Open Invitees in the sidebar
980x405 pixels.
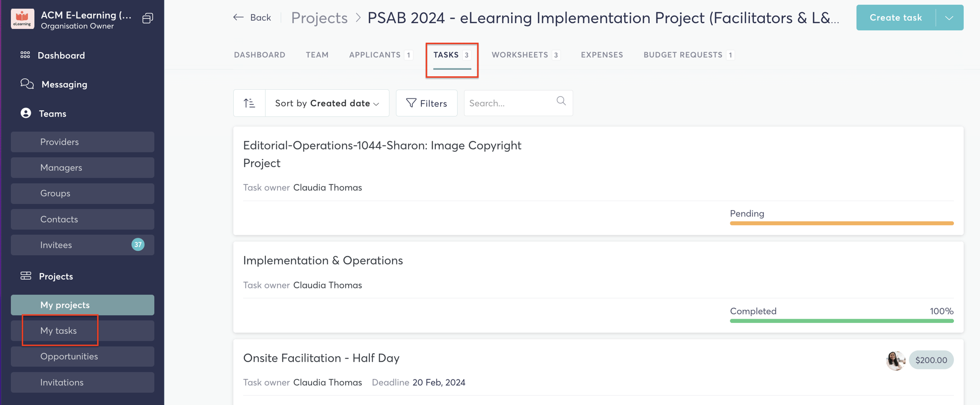click(x=83, y=245)
